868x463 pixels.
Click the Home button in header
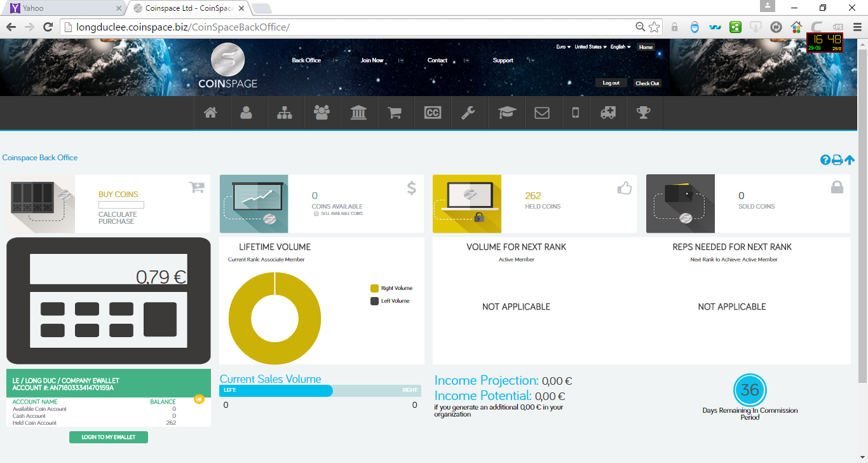(x=646, y=47)
